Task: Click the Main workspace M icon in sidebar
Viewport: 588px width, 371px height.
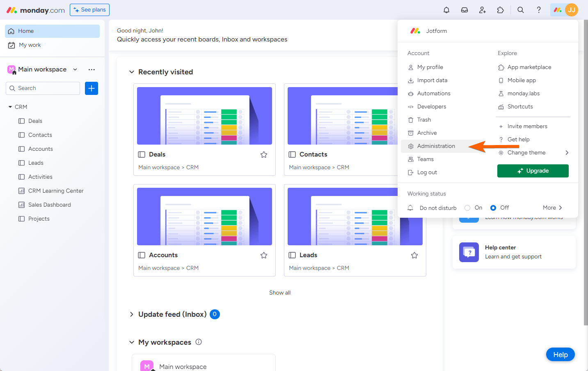Action: (11, 69)
